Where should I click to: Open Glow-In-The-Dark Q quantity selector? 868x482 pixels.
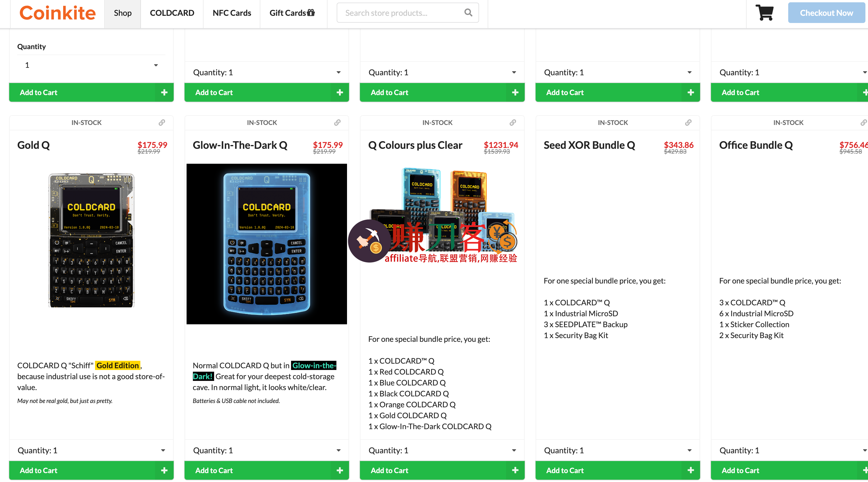[266, 450]
